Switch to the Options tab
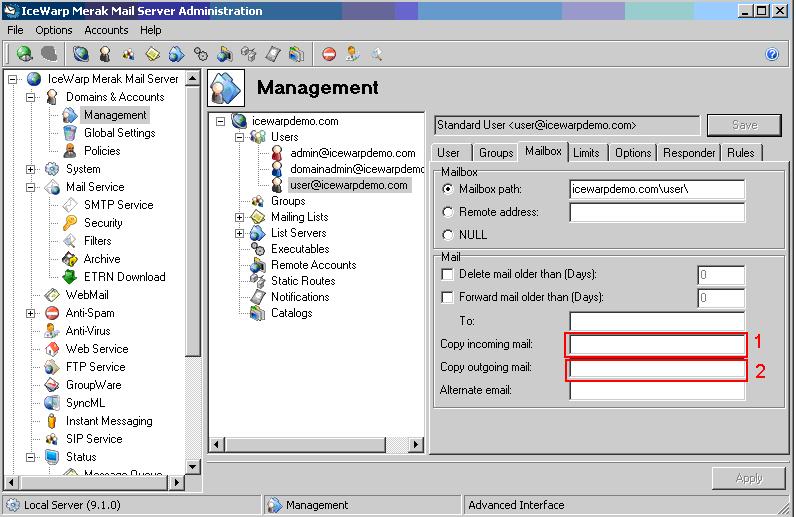 click(x=633, y=153)
